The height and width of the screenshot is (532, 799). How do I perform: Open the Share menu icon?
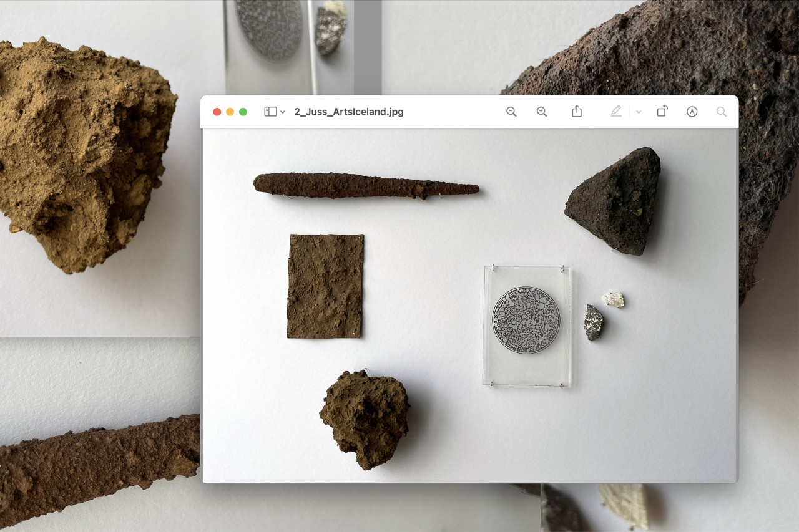click(x=577, y=112)
